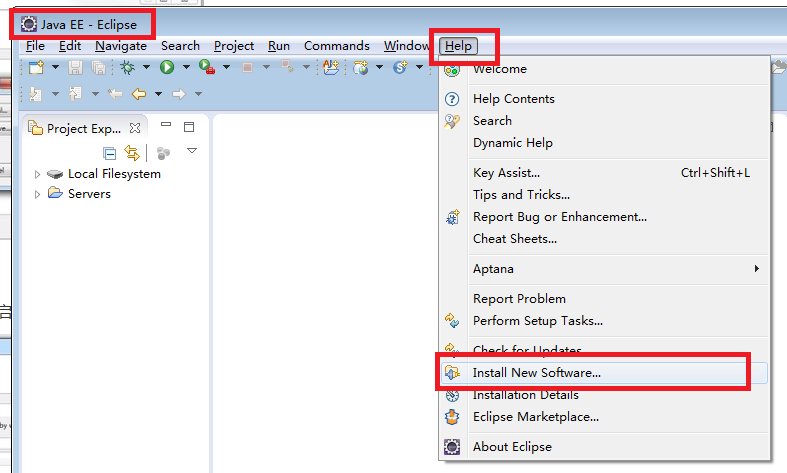Choose Perform Setup Tasks...
The height and width of the screenshot is (473, 787).
pyautogui.click(x=604, y=321)
